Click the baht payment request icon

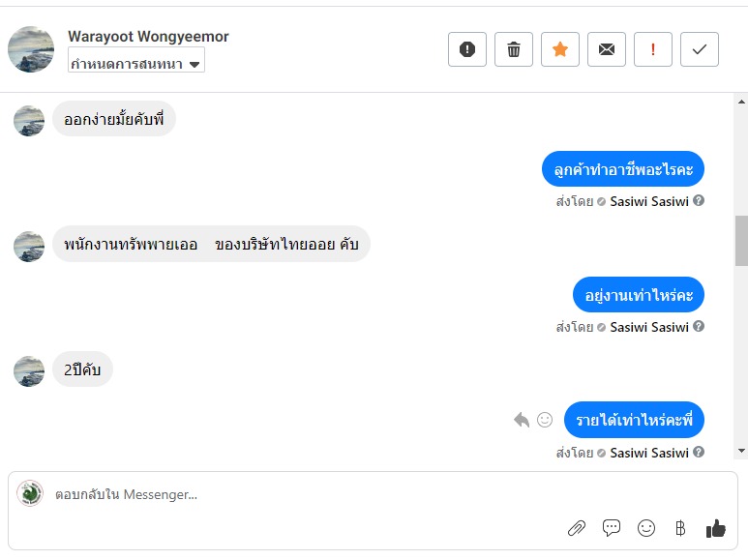click(x=680, y=528)
